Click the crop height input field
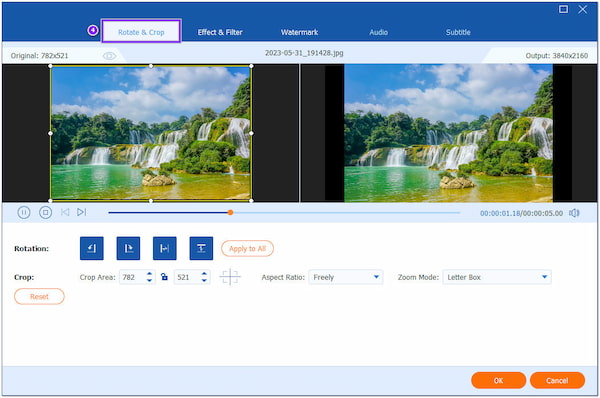 (x=188, y=277)
